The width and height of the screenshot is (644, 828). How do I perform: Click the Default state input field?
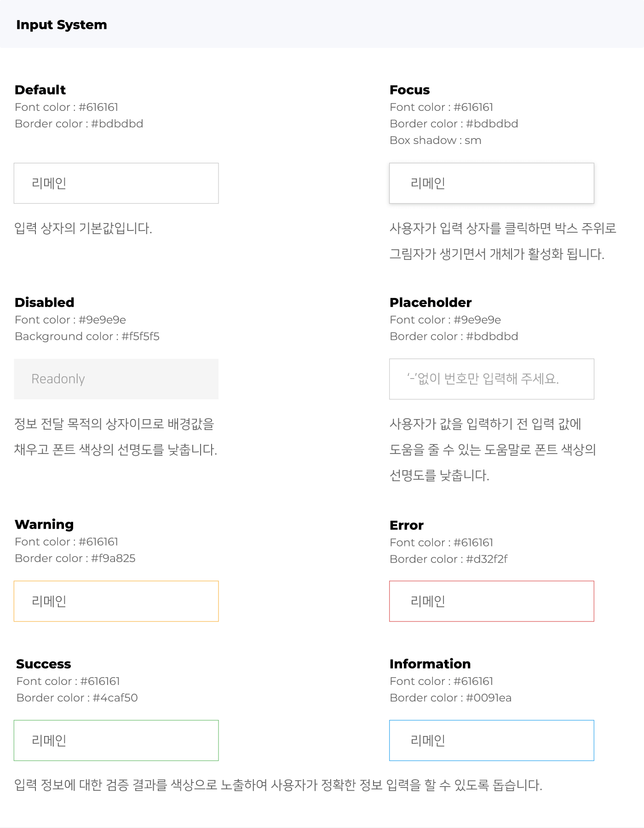point(116,183)
